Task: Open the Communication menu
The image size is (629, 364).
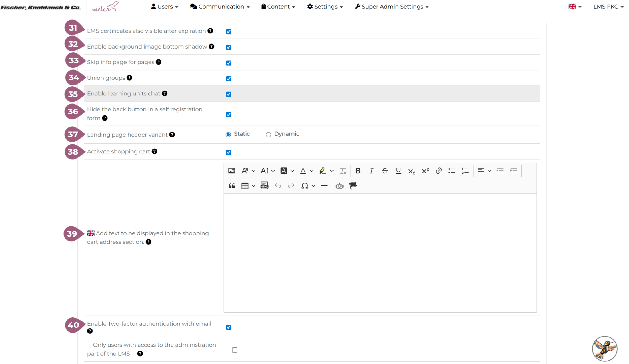Action: point(220,7)
